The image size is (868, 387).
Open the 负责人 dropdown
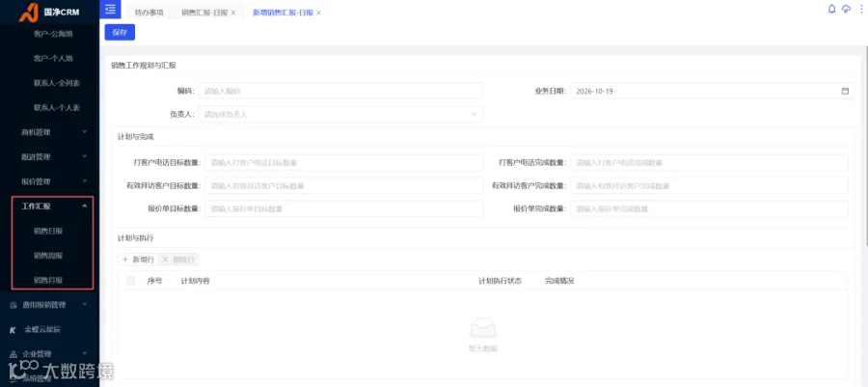click(x=341, y=115)
